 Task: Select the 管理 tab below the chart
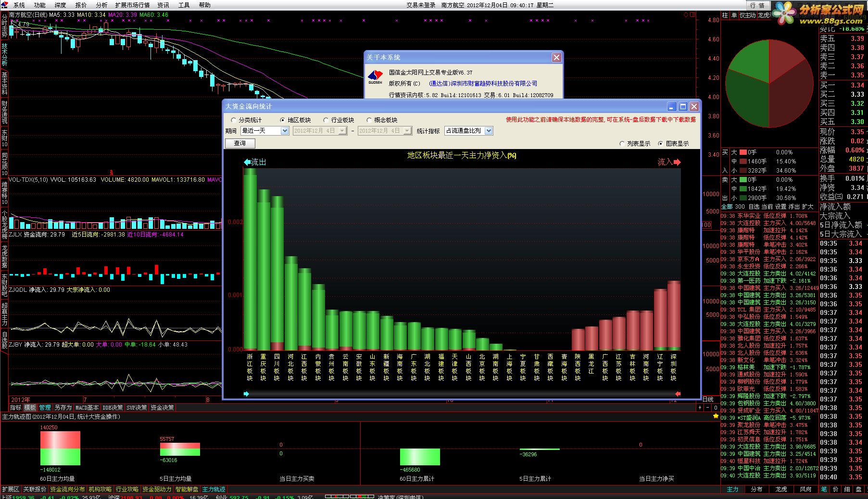45,407
